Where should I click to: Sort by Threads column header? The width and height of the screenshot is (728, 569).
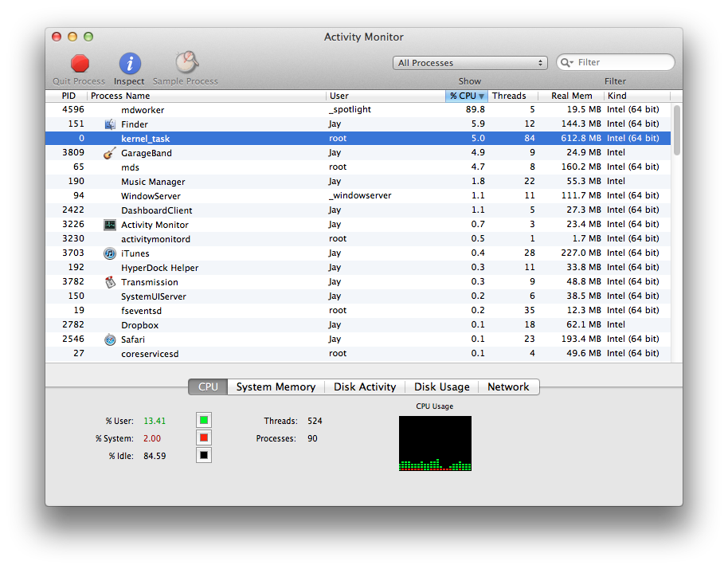pyautogui.click(x=513, y=96)
